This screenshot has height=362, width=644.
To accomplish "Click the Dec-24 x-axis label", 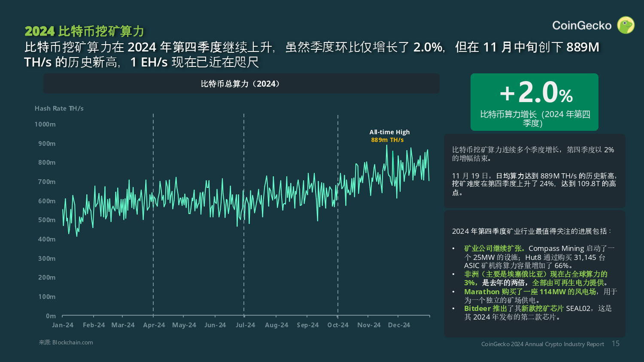I will (399, 325).
